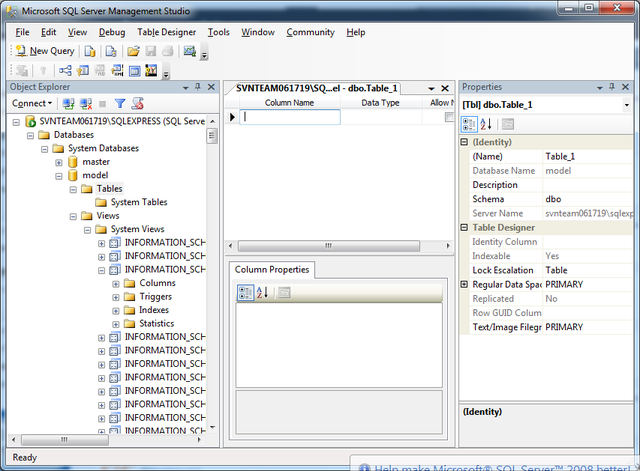This screenshot has width=640, height=471.
Task: Click the Manage Fulltext Index icon
Action: (x=100, y=71)
